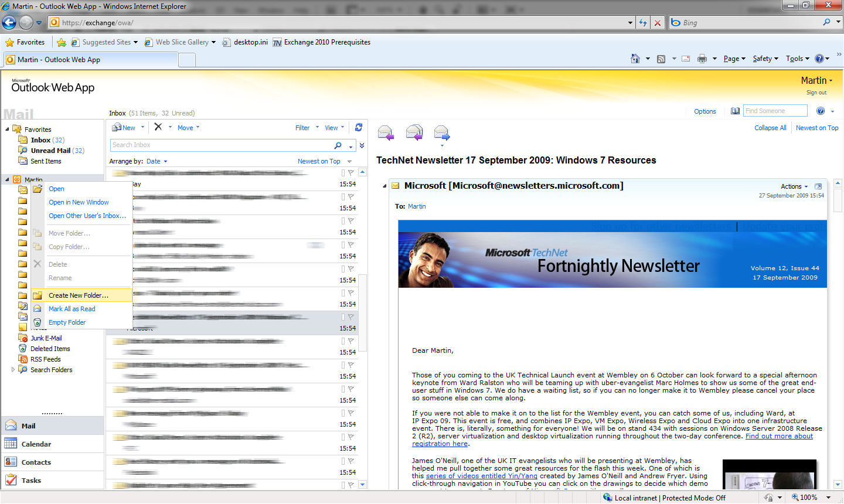The image size is (844, 504).
Task: Click the Outlook Help question mark icon
Action: (x=821, y=111)
